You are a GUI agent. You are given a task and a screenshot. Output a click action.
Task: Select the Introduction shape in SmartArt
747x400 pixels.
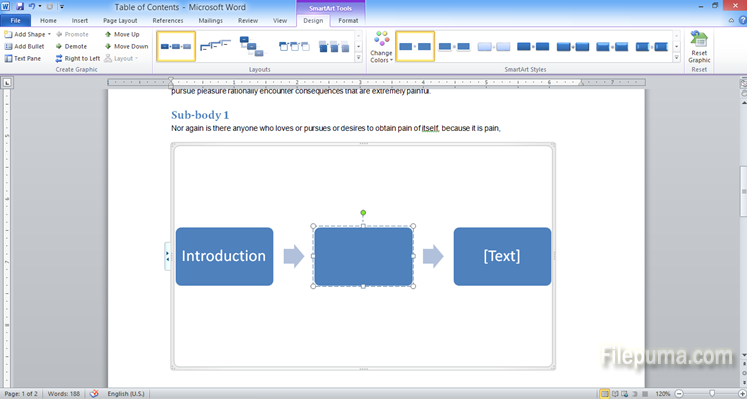(x=224, y=256)
